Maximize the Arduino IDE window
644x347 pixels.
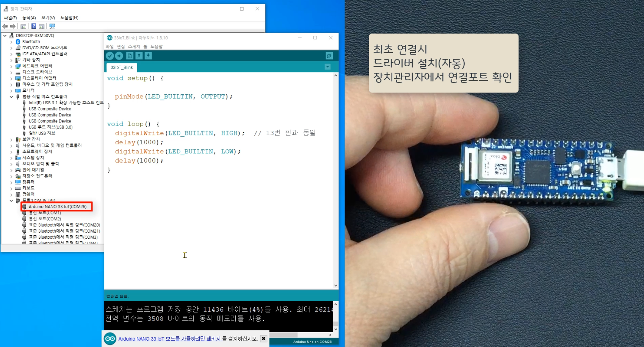pyautogui.click(x=315, y=38)
